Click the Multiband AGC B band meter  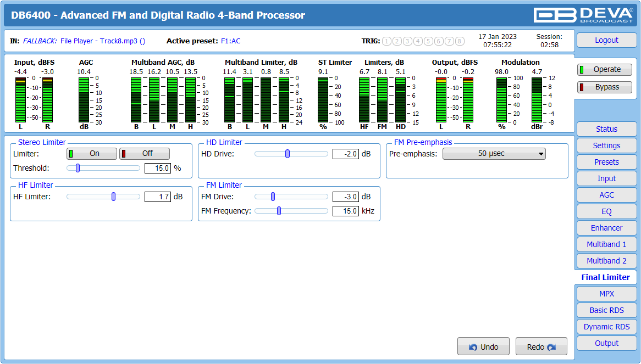[x=136, y=100]
